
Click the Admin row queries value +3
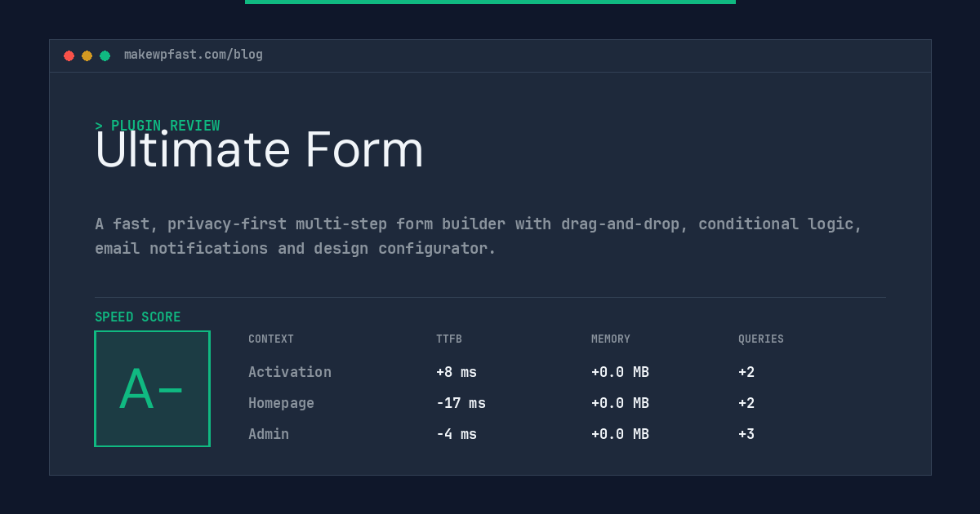[x=746, y=434]
